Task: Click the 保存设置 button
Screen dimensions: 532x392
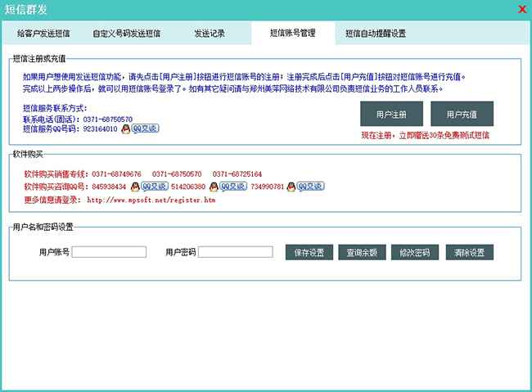Action: (x=309, y=252)
